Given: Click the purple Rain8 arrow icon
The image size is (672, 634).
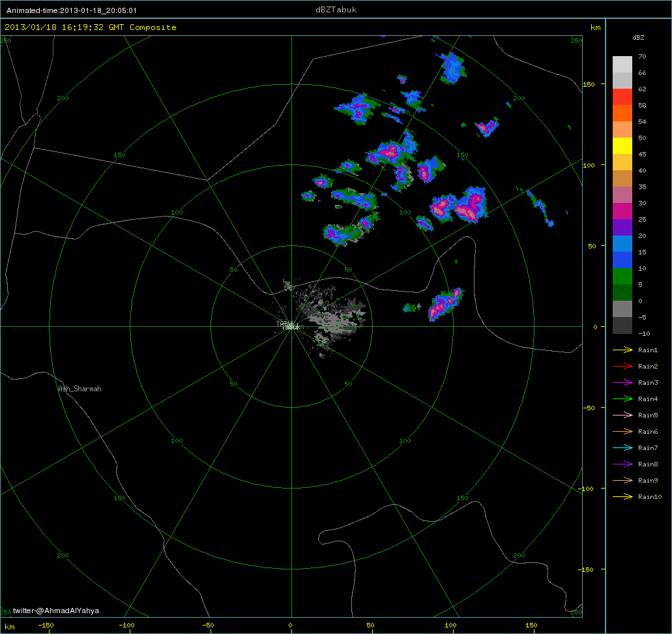Looking at the screenshot, I should (x=622, y=464).
